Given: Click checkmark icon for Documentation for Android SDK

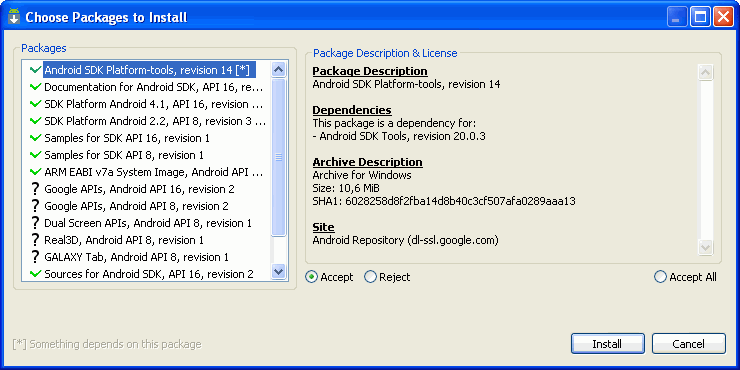Looking at the screenshot, I should click(x=35, y=87).
